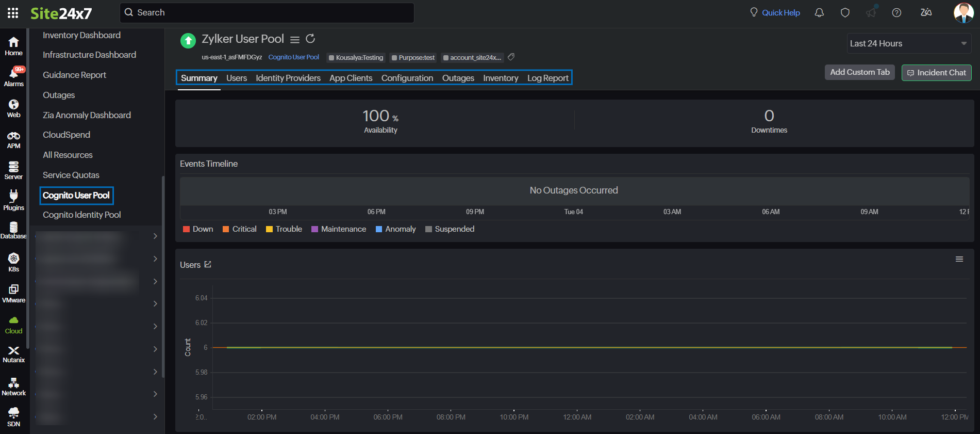
Task: Switch to the Log Report tab
Action: tap(547, 78)
